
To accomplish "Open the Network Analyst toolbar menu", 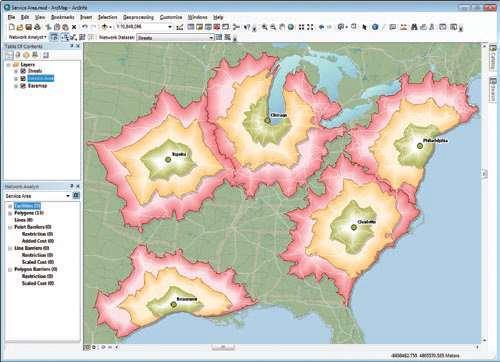I will (x=27, y=37).
